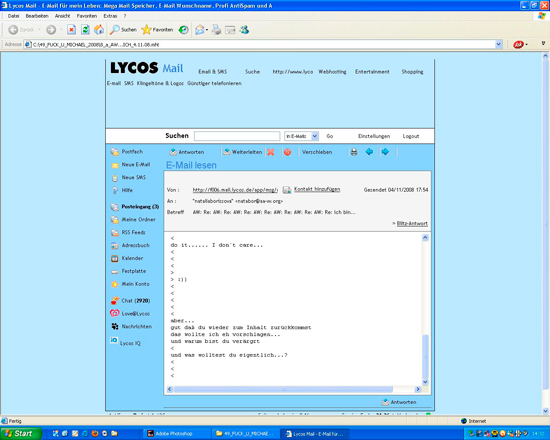Click the Go search button
Viewport: 550px width, 440px height.
pyautogui.click(x=329, y=136)
